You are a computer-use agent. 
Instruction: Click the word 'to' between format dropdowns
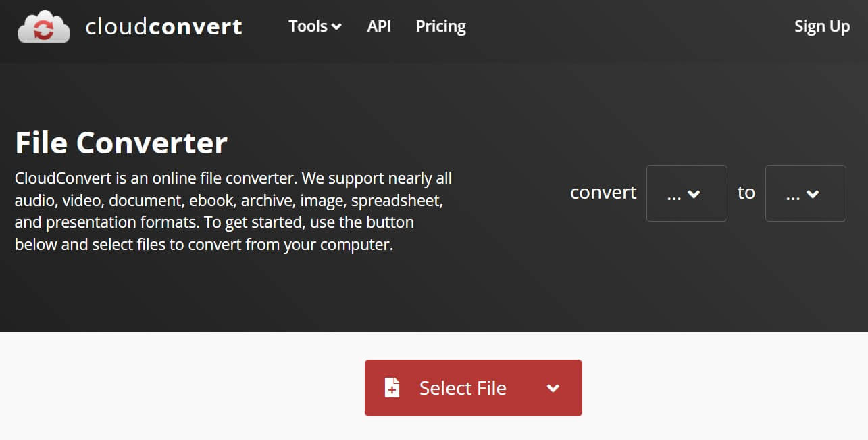click(746, 193)
